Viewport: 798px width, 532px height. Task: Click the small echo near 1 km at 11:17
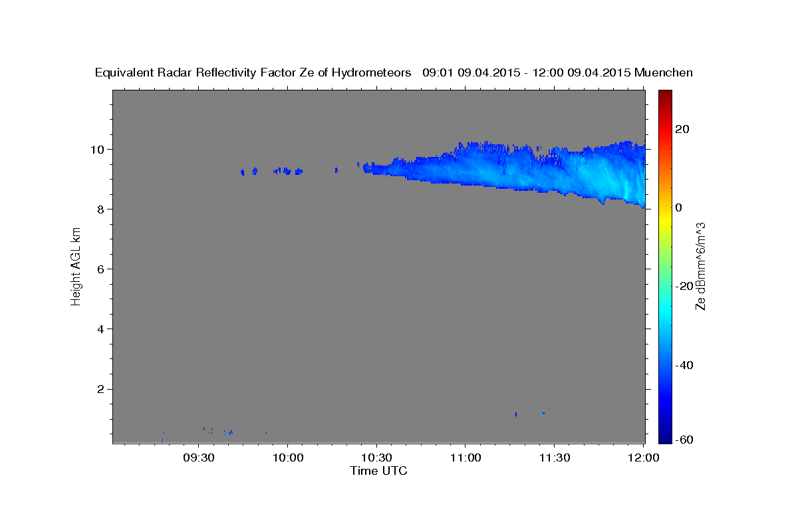[516, 414]
